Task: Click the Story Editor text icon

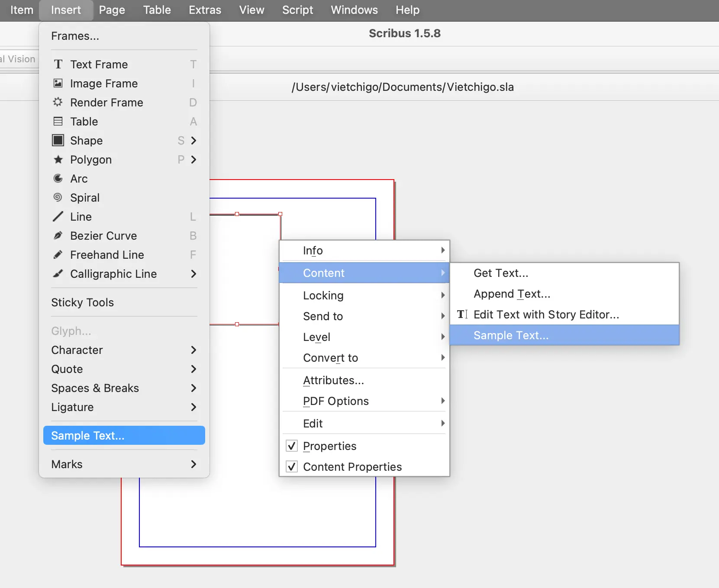Action: pos(462,314)
